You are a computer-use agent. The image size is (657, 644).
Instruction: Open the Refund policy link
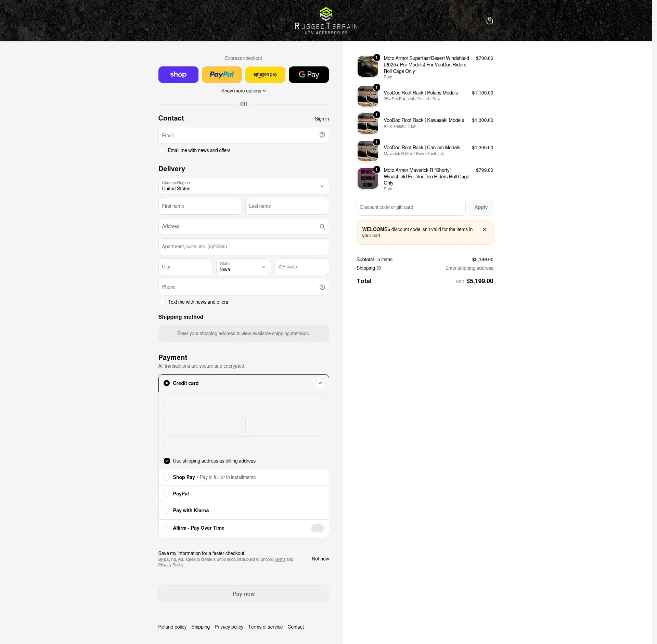[x=172, y=627]
